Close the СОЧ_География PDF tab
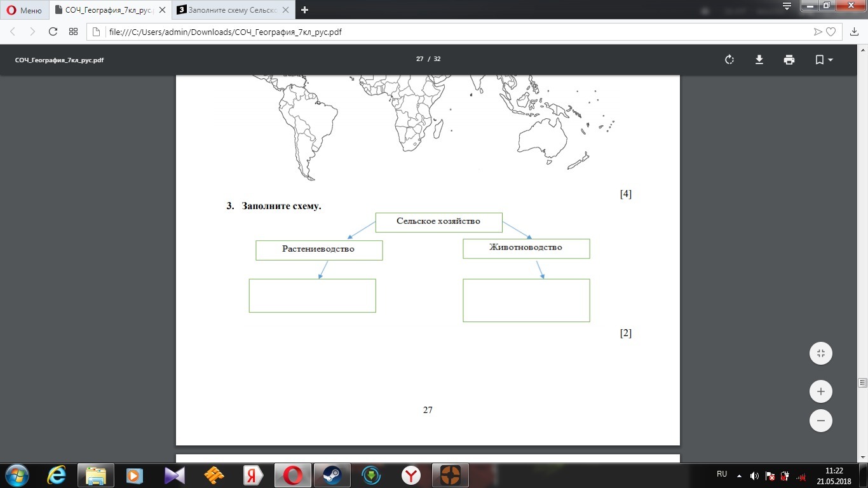 (163, 10)
